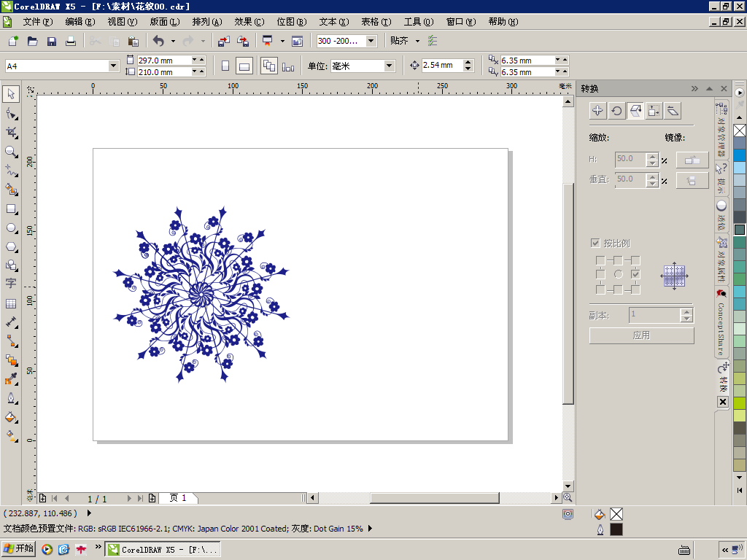The width and height of the screenshot is (747, 560).
Task: Select the Connector tool
Action: (x=11, y=341)
